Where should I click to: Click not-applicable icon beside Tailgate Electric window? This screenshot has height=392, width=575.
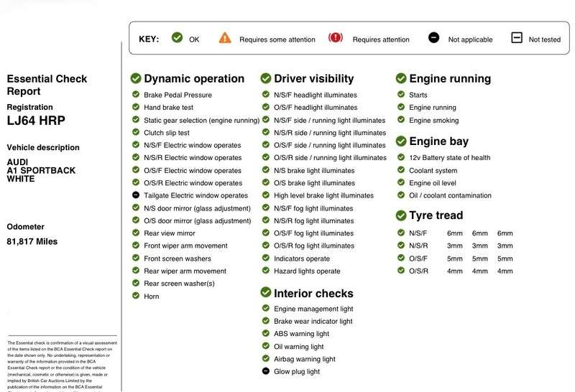click(136, 195)
